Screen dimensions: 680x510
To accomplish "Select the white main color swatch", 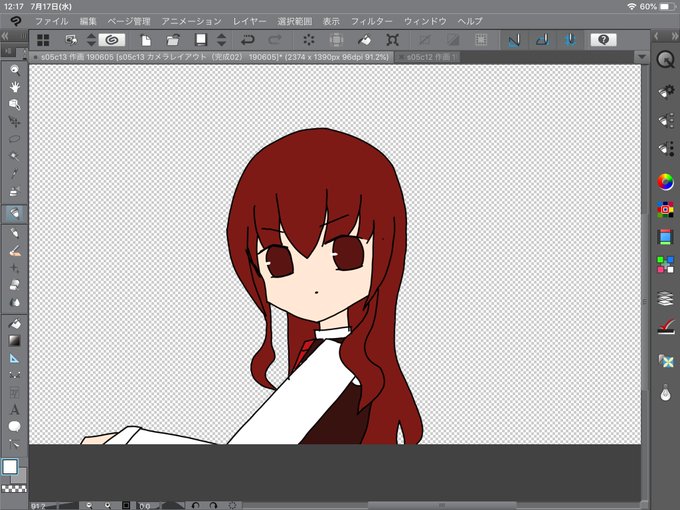I will pos(10,467).
